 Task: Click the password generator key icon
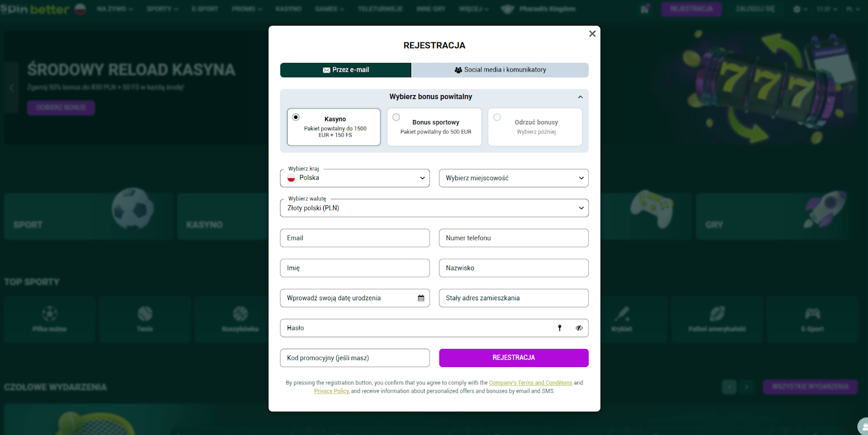coord(560,328)
